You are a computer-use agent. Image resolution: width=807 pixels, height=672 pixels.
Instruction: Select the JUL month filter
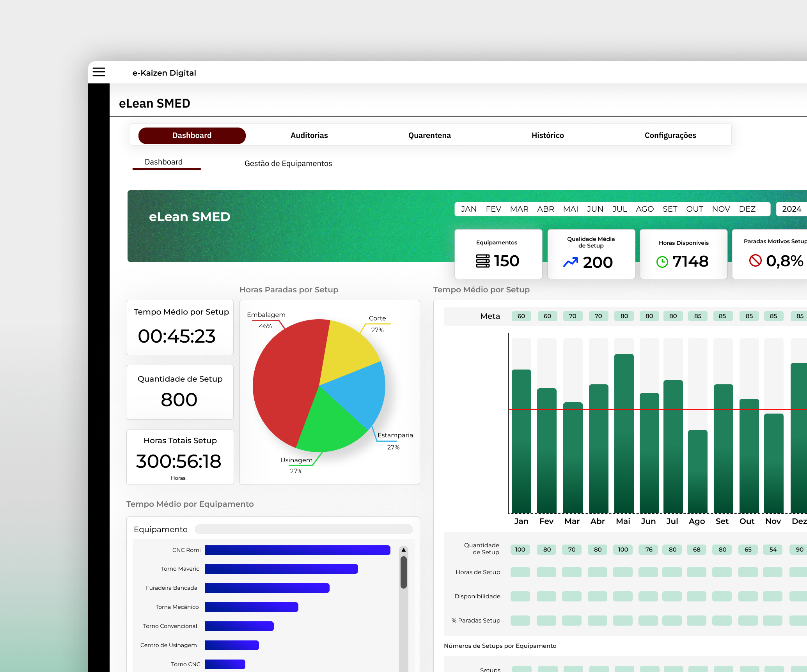click(x=619, y=209)
